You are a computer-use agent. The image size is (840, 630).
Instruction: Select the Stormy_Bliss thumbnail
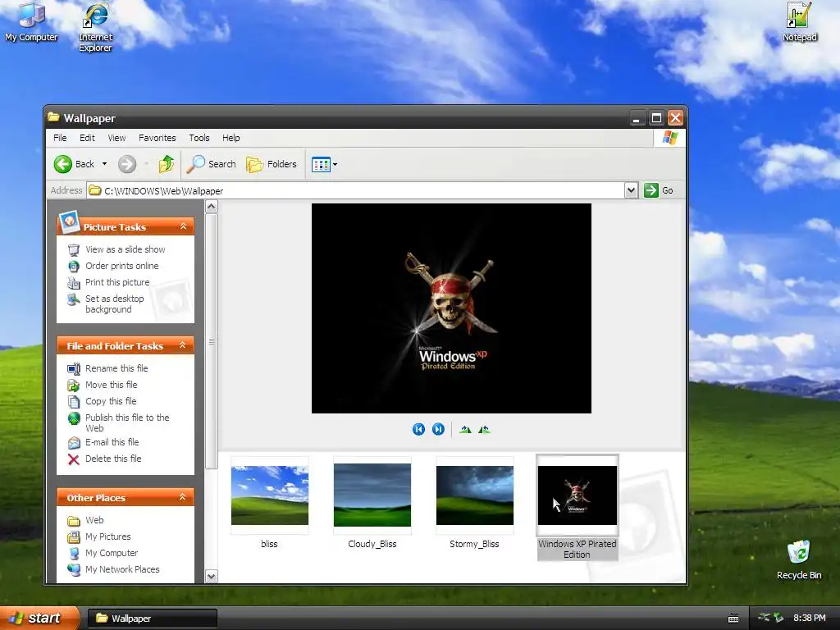pyautogui.click(x=475, y=495)
